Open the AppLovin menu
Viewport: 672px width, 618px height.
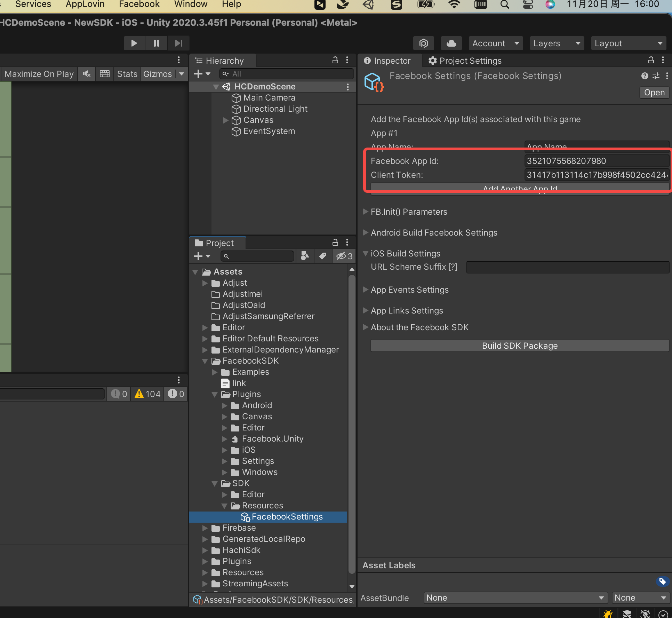[85, 4]
